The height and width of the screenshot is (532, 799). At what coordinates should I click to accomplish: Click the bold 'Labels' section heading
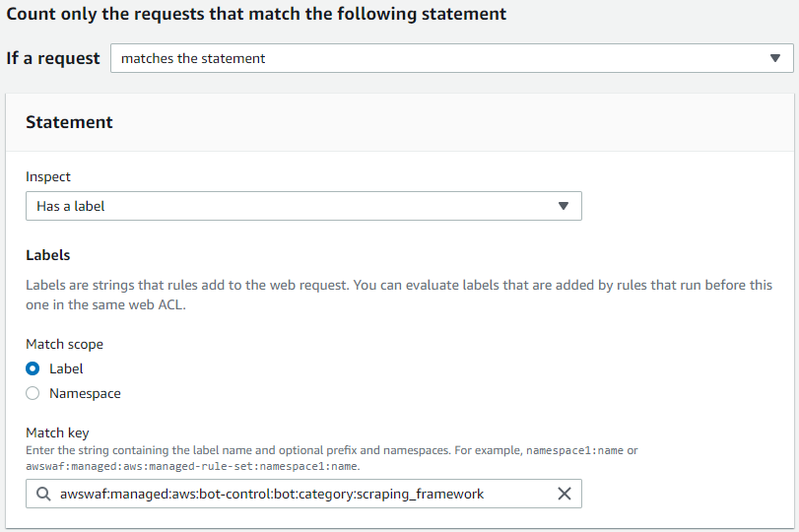click(x=47, y=255)
